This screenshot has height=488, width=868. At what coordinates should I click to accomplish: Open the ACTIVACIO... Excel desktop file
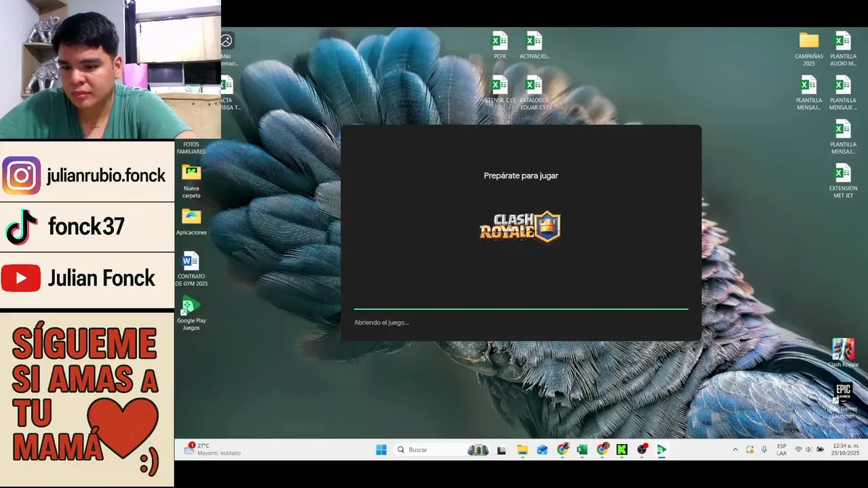pyautogui.click(x=534, y=45)
